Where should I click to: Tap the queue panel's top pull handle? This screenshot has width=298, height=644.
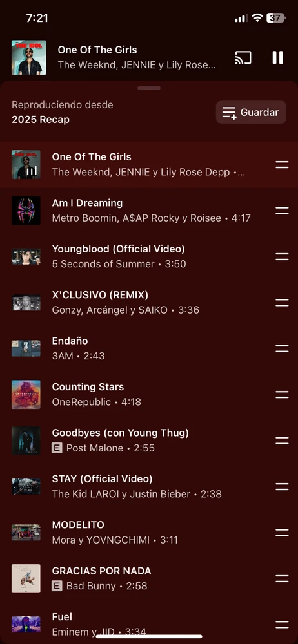tap(149, 88)
